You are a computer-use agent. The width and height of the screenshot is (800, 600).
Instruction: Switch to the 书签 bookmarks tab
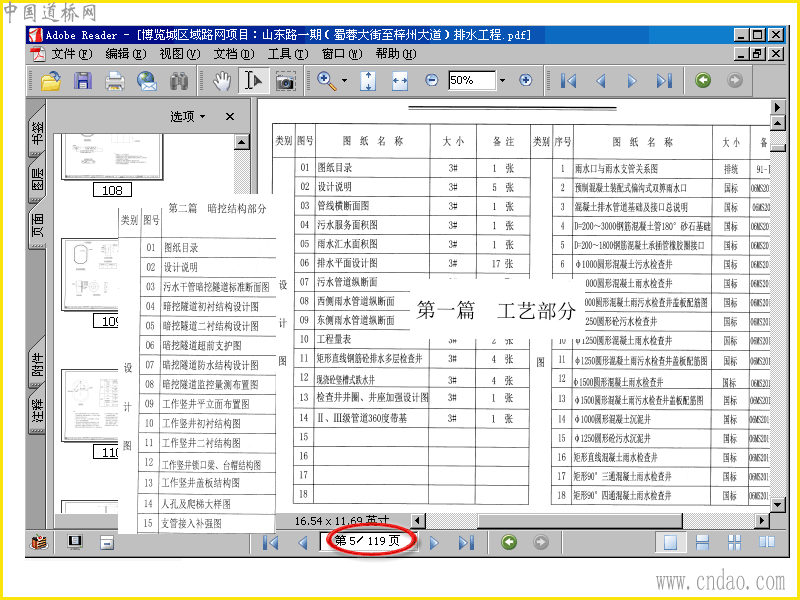(37, 132)
